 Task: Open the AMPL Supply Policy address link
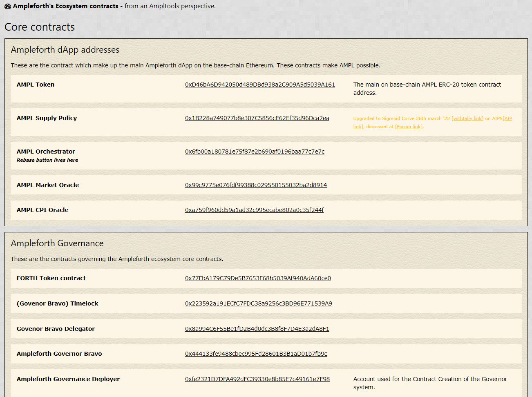pyautogui.click(x=257, y=118)
